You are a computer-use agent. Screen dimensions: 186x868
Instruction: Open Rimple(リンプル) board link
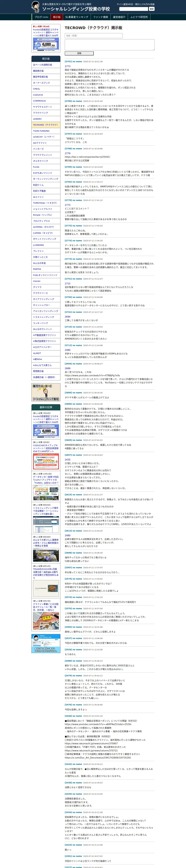(46, 215)
